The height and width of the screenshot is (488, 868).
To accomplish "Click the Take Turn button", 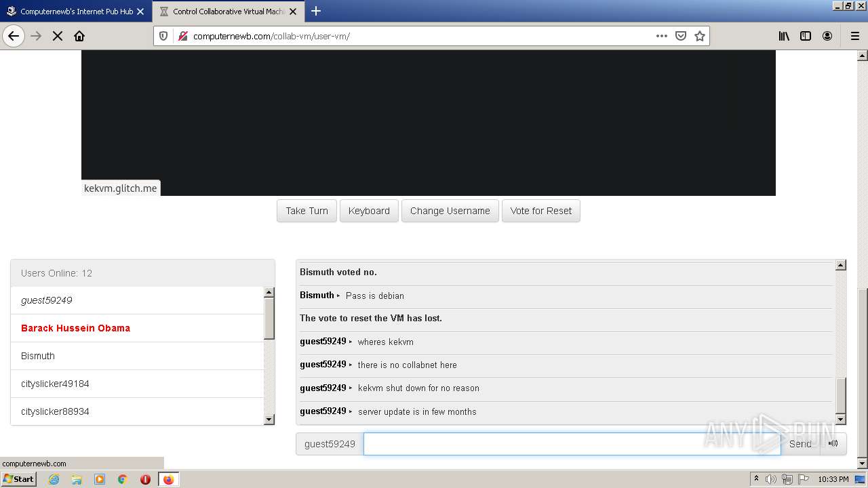I will pos(307,211).
